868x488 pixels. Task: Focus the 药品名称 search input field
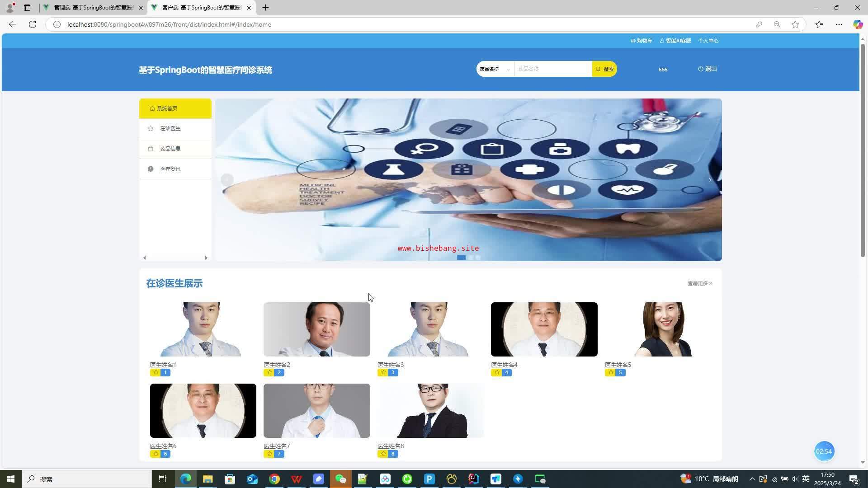click(x=552, y=69)
